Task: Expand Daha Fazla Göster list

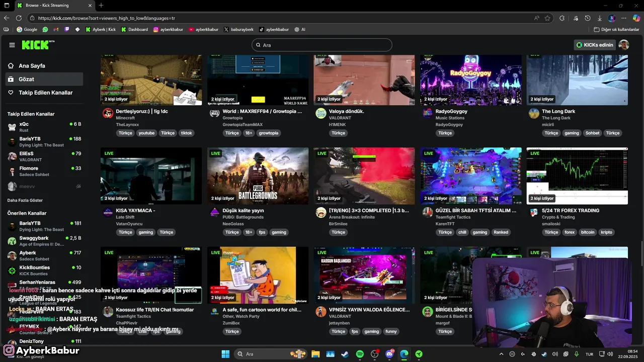Action: point(25,200)
